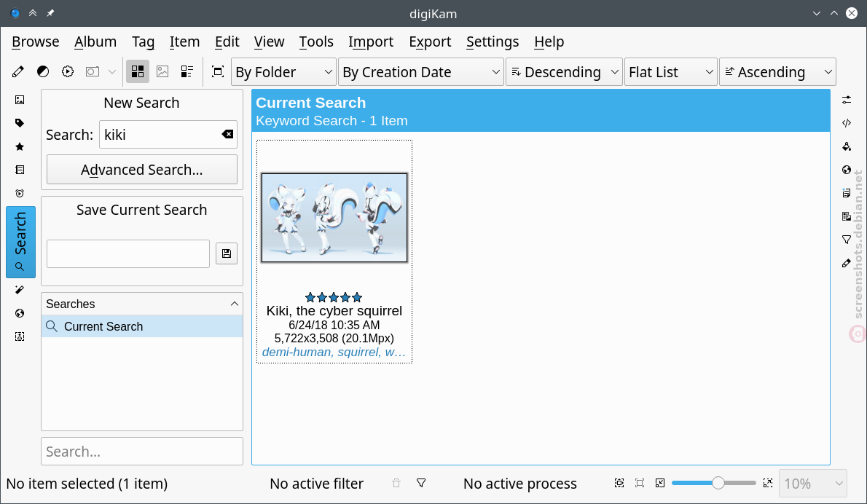Open the Map search left sidebar tab

(x=20, y=313)
